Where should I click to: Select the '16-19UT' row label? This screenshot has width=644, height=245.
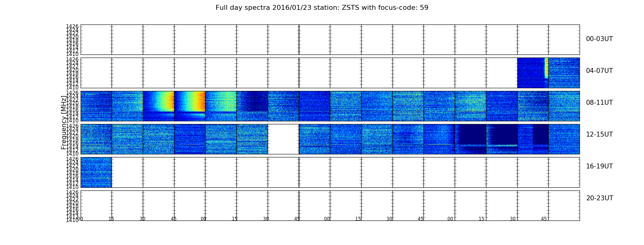(x=599, y=166)
